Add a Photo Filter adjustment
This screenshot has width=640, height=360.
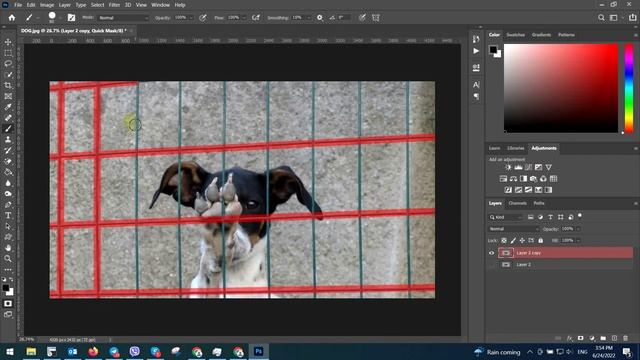click(533, 179)
